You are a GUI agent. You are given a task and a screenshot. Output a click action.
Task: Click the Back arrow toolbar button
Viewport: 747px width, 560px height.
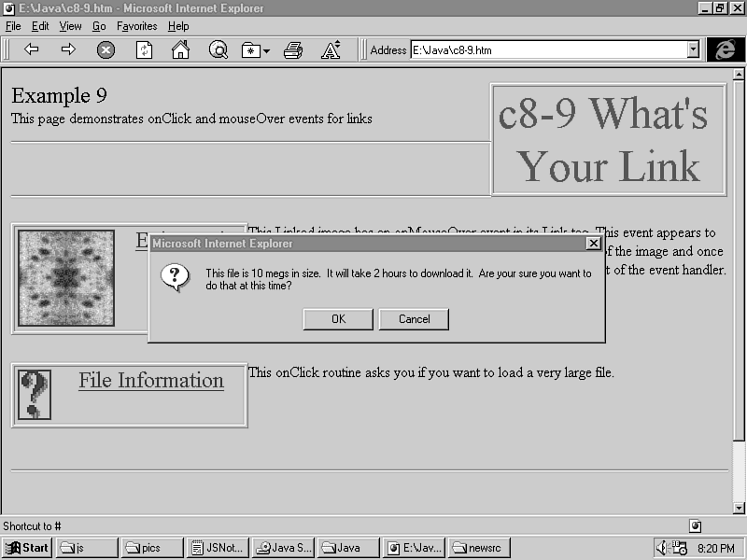(32, 50)
